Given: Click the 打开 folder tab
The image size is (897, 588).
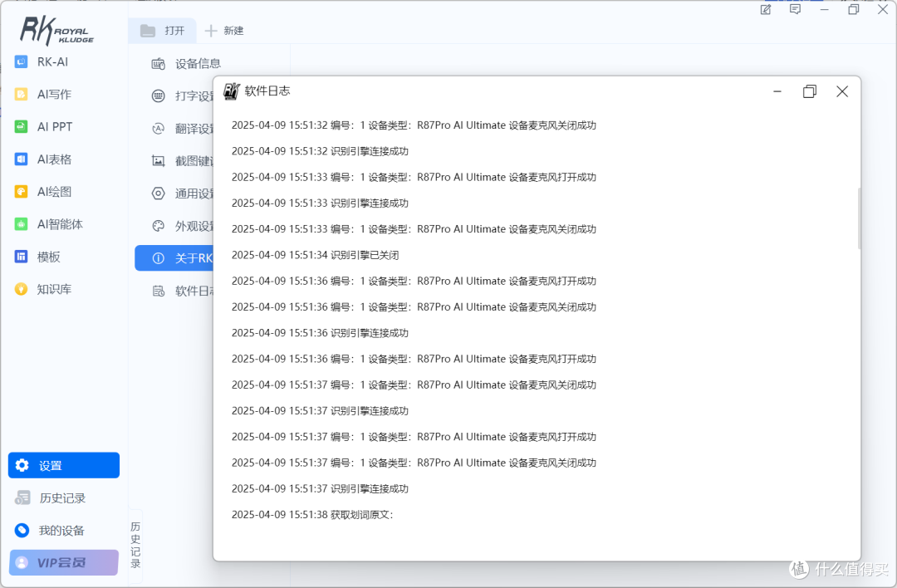Looking at the screenshot, I should [x=163, y=31].
